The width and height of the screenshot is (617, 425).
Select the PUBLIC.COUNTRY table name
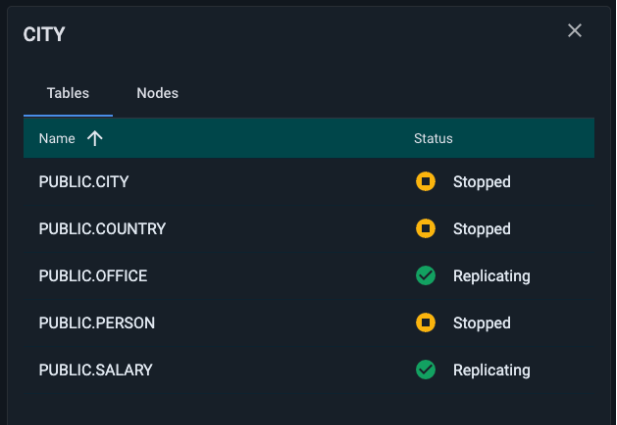(102, 229)
